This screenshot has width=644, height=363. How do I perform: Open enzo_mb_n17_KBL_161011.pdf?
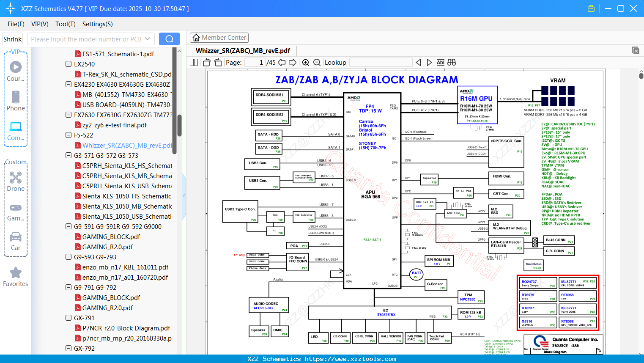point(125,267)
